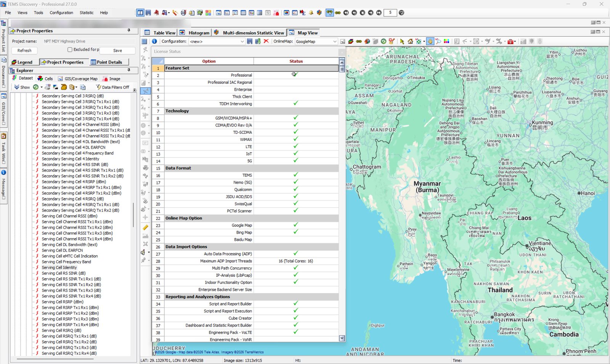The width and height of the screenshot is (610, 364).
Task: Click the Refresh button
Action: (x=24, y=50)
